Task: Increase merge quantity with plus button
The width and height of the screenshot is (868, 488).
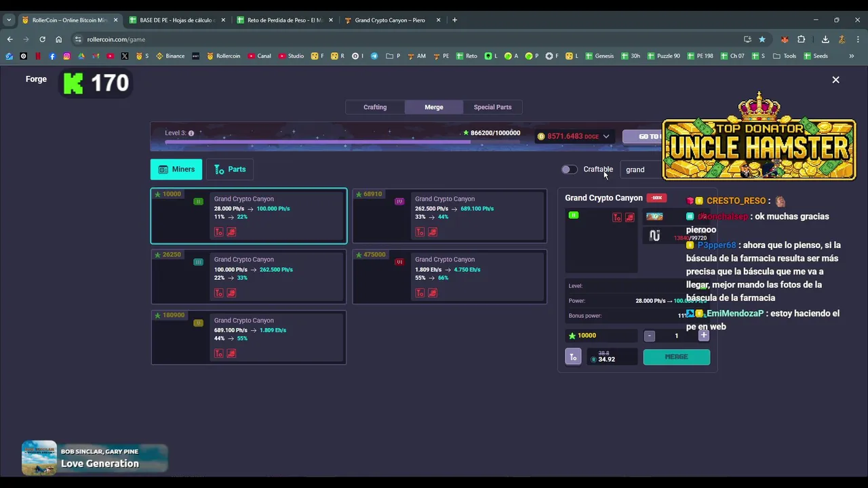Action: [703, 335]
